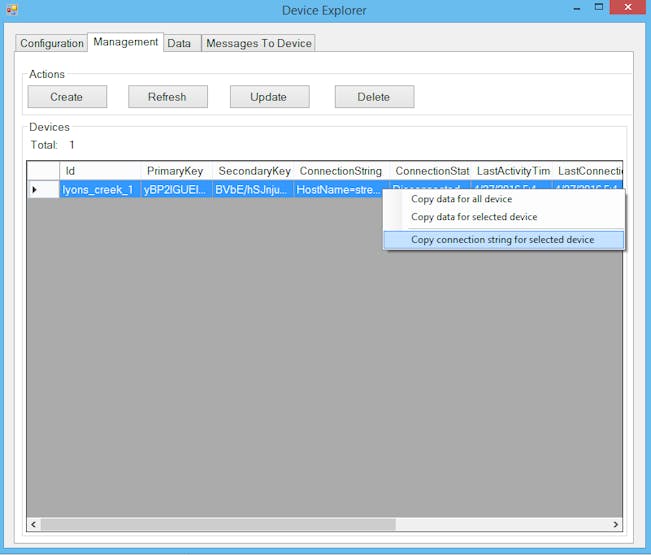This screenshot has height=555, width=651.
Task: Select the yBP2IGUEI primary key cell
Action: click(176, 190)
